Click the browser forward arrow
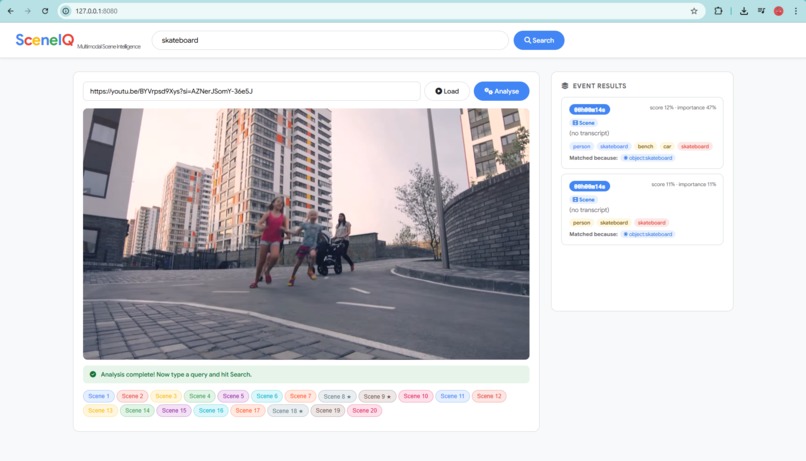Screen dimensions: 806x461 click(28, 11)
